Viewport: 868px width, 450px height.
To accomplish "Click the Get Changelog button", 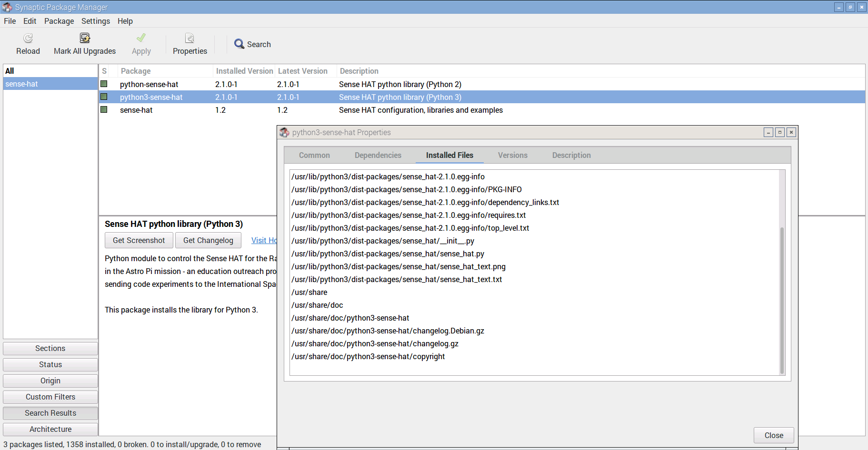I will coord(208,240).
